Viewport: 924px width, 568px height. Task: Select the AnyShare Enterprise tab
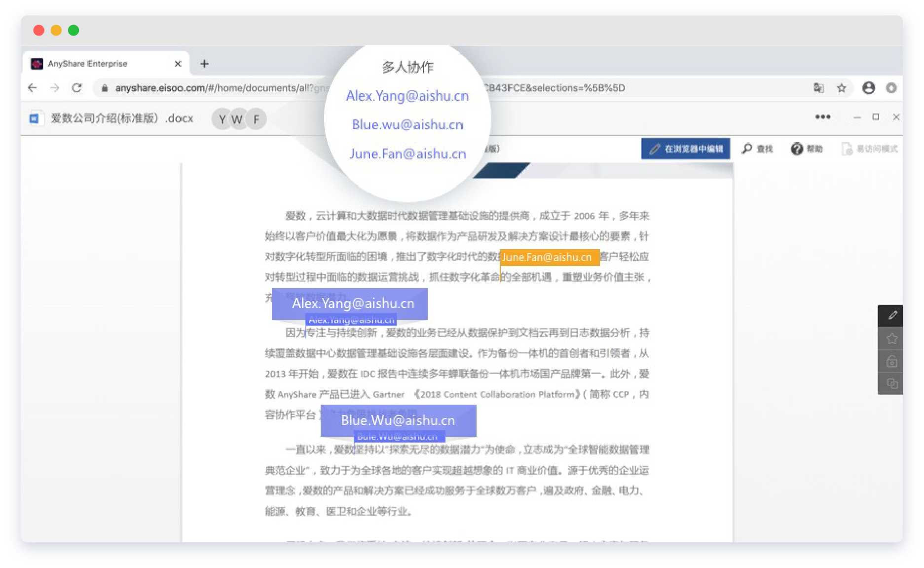coord(106,64)
